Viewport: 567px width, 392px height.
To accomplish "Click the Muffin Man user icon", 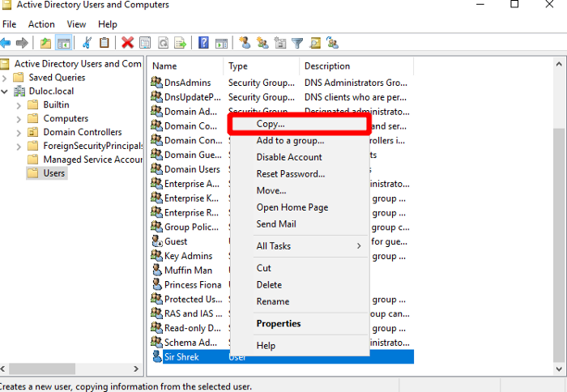I will [x=156, y=271].
